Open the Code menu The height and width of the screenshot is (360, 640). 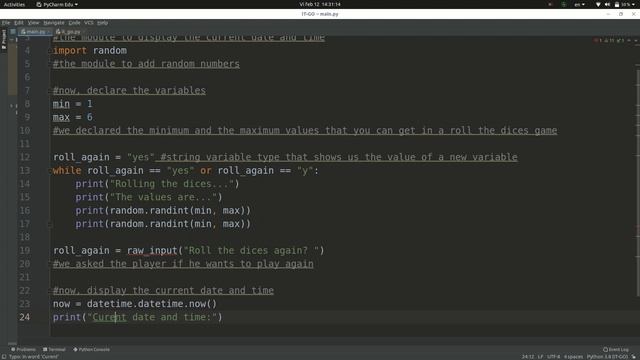(x=74, y=23)
